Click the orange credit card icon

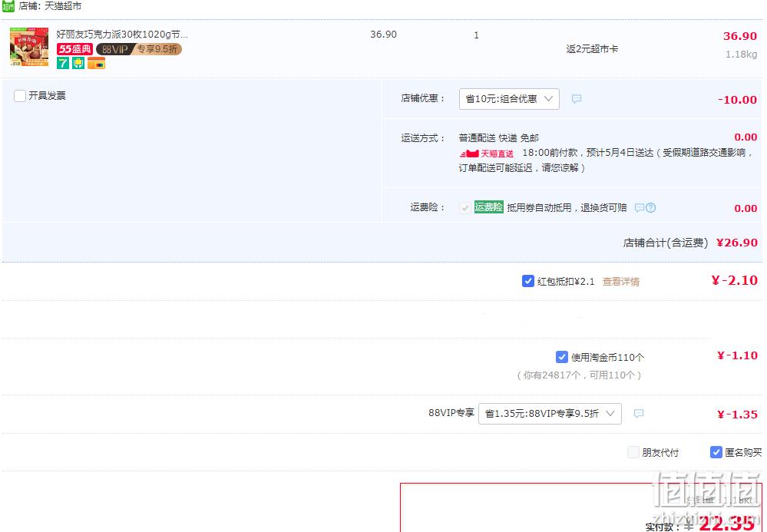click(x=97, y=63)
